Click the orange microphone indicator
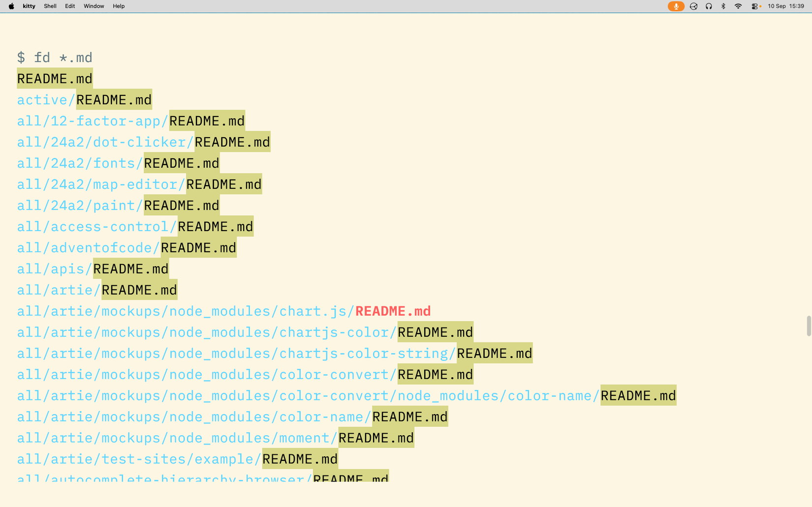 (676, 6)
